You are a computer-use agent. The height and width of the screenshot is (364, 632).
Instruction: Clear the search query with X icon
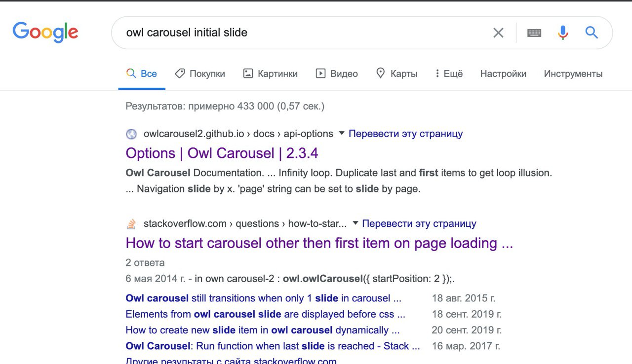coord(498,33)
